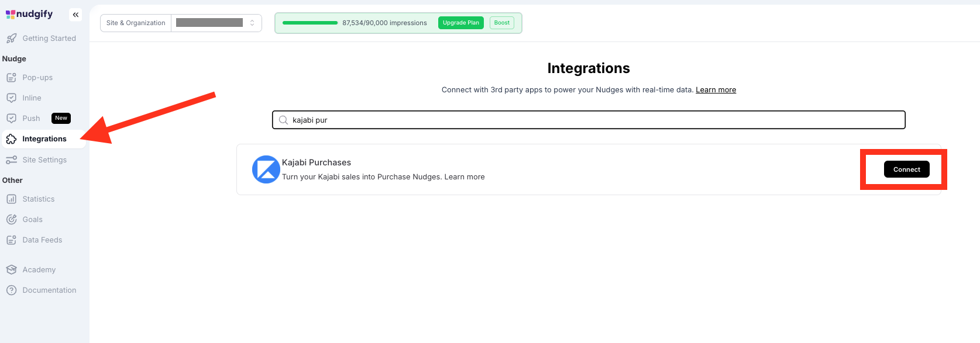Click the Site Settings sliders icon
Screen dimensions: 980x343
coord(11,160)
